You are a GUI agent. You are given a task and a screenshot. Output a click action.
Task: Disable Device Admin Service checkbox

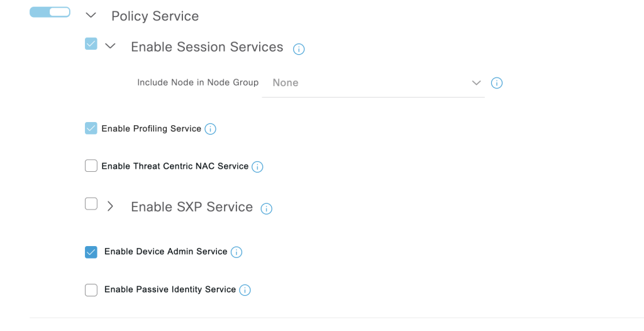[x=91, y=252]
